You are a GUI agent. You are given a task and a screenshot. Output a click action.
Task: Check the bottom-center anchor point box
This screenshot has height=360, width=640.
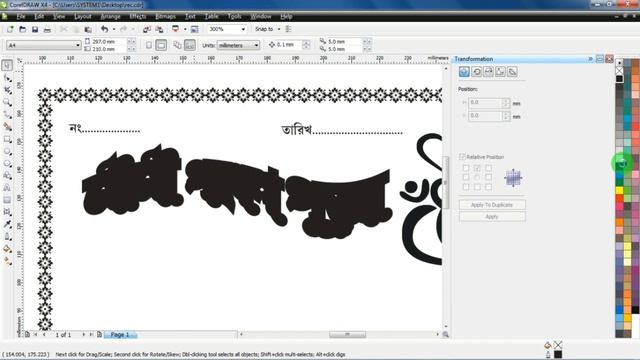tap(477, 187)
